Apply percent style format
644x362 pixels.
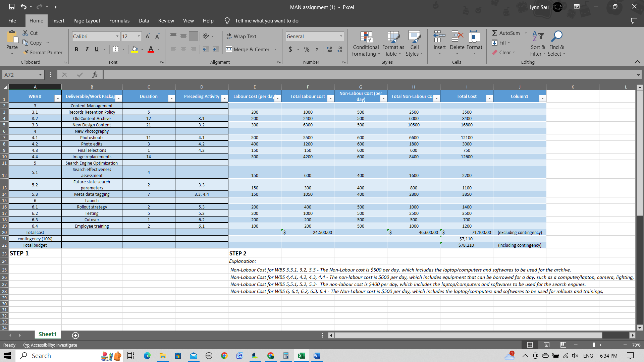pyautogui.click(x=307, y=49)
